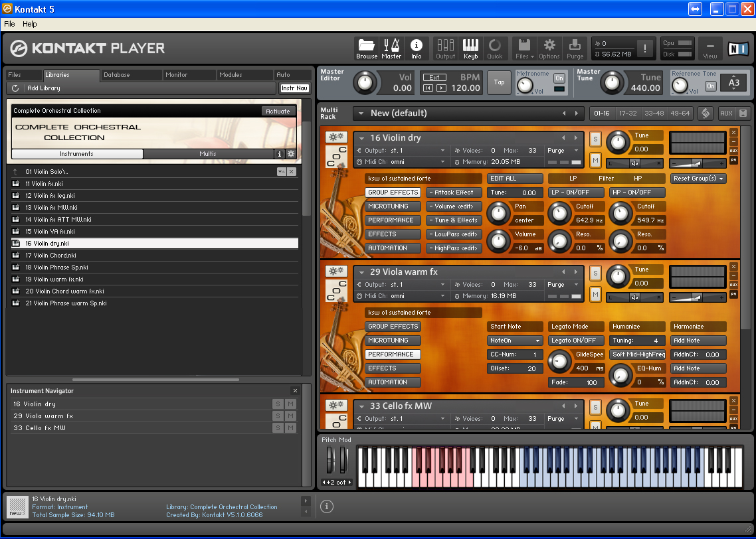756x539 pixels.
Task: Click the Native Instruments NI logo
Action: tap(737, 48)
